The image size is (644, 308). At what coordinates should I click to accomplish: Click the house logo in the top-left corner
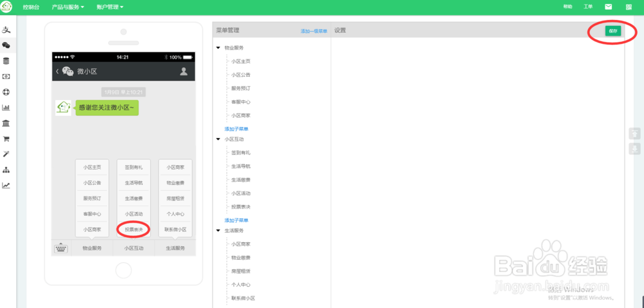pos(6,7)
